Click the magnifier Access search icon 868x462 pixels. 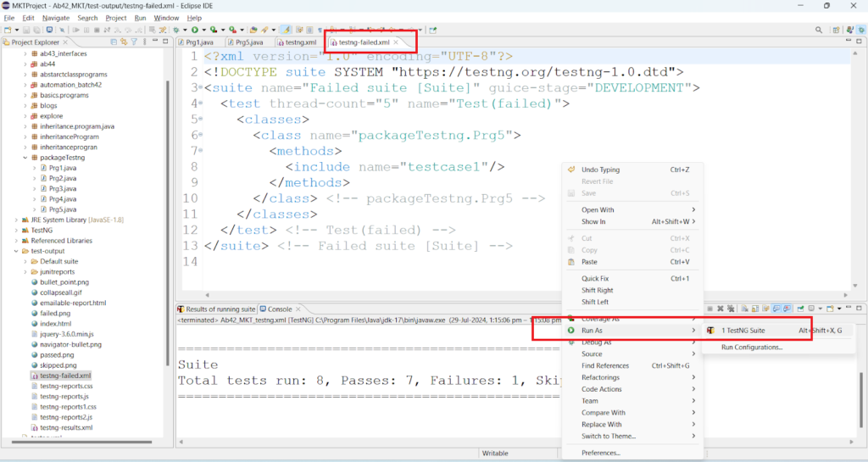pos(819,30)
